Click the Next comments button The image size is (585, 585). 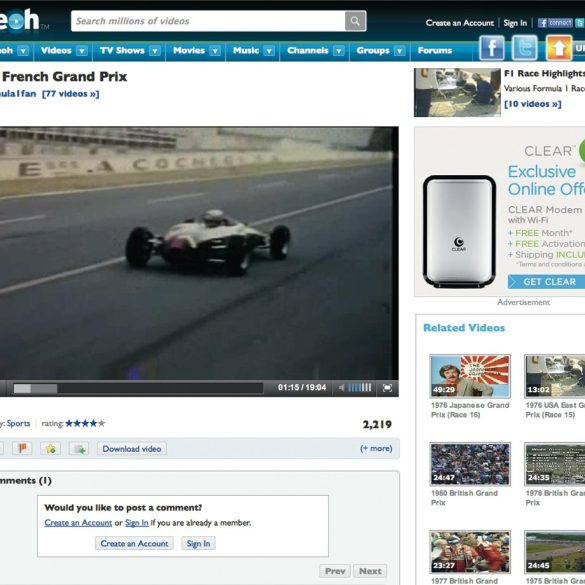click(x=370, y=571)
